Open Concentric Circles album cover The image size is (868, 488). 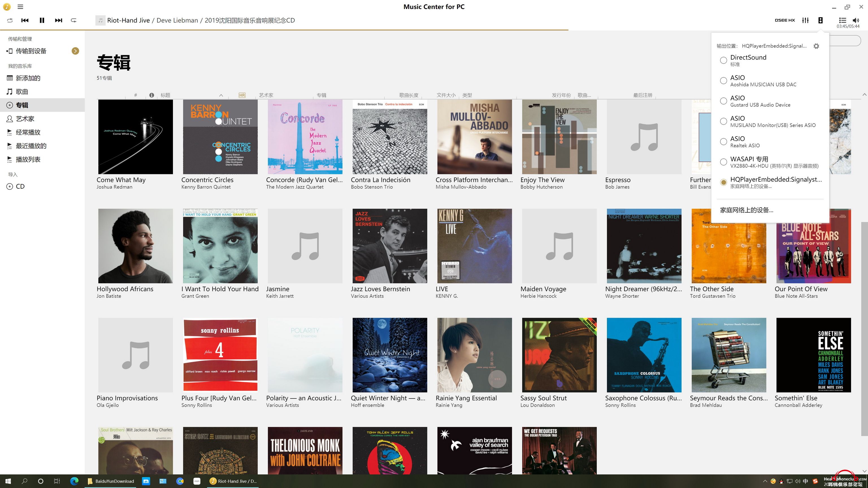(x=220, y=137)
